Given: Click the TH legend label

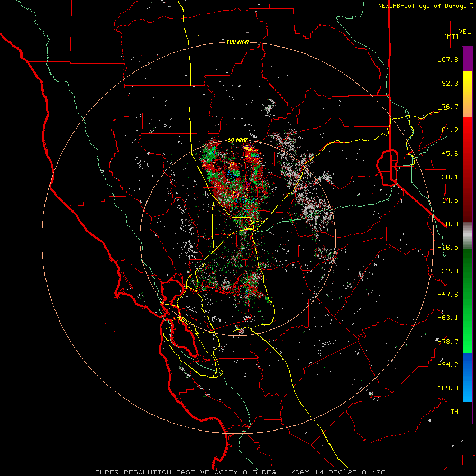Looking at the screenshot, I should pyautogui.click(x=454, y=412).
